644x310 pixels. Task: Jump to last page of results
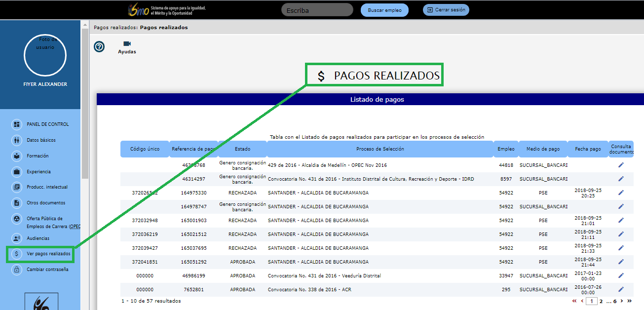pyautogui.click(x=629, y=301)
